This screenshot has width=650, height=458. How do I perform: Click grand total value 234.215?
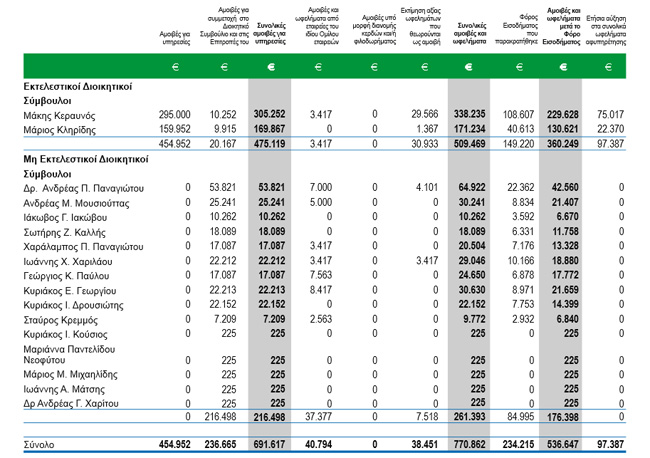tap(518, 444)
